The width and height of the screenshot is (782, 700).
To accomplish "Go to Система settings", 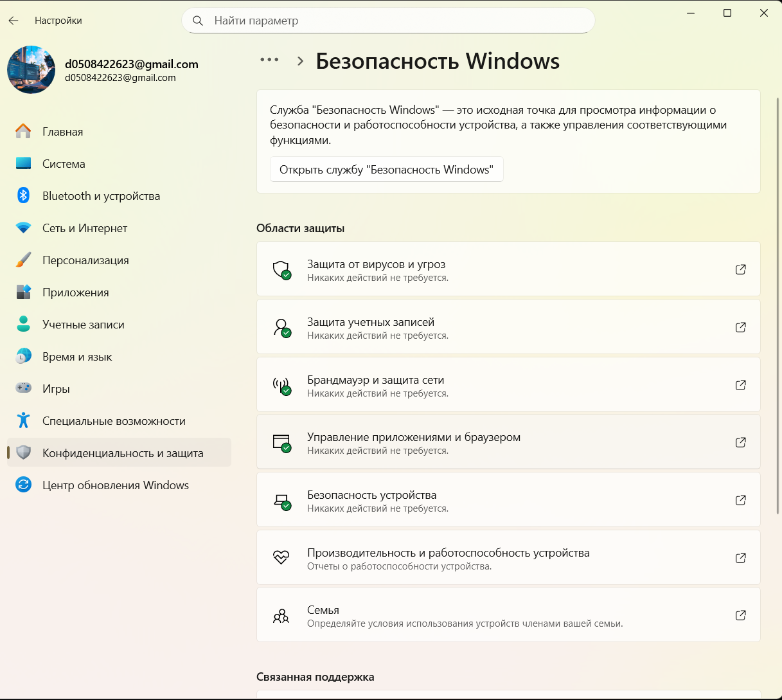I will [x=64, y=164].
